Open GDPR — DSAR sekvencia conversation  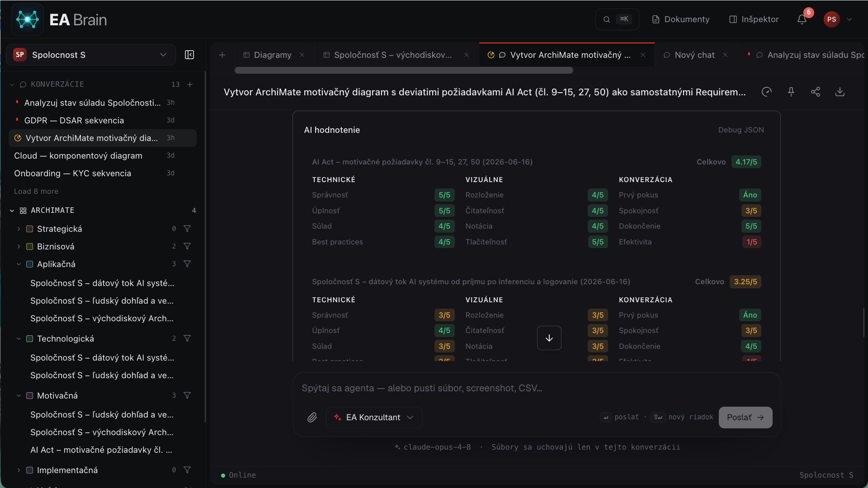(103, 120)
